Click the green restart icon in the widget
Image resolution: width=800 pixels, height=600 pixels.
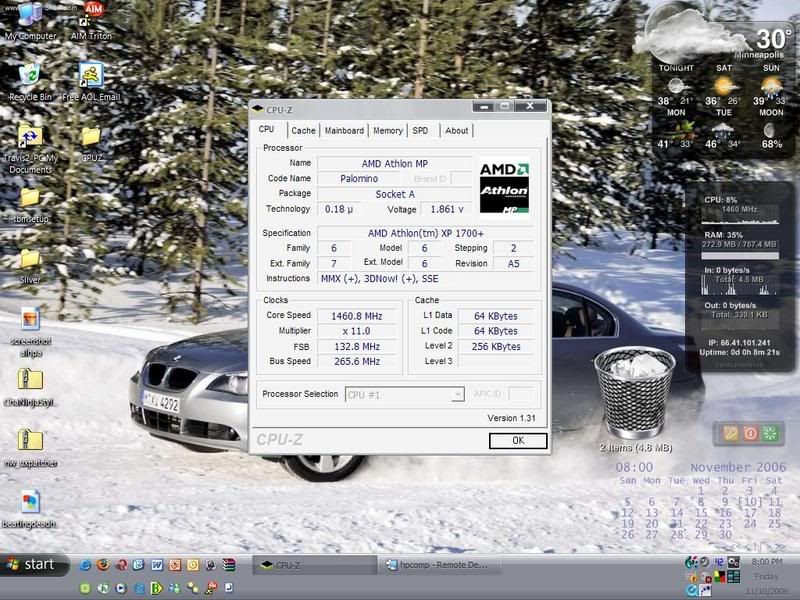[770, 433]
